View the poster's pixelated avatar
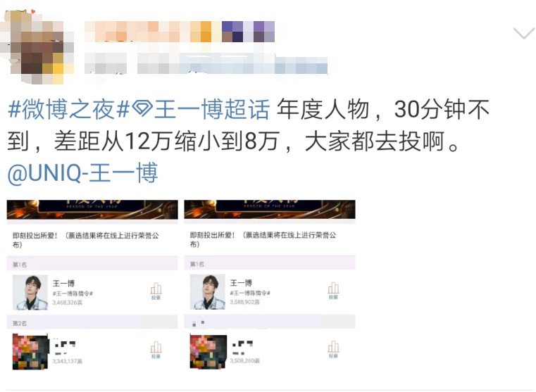Viewport: 536px width, 392px height. [x=37, y=47]
